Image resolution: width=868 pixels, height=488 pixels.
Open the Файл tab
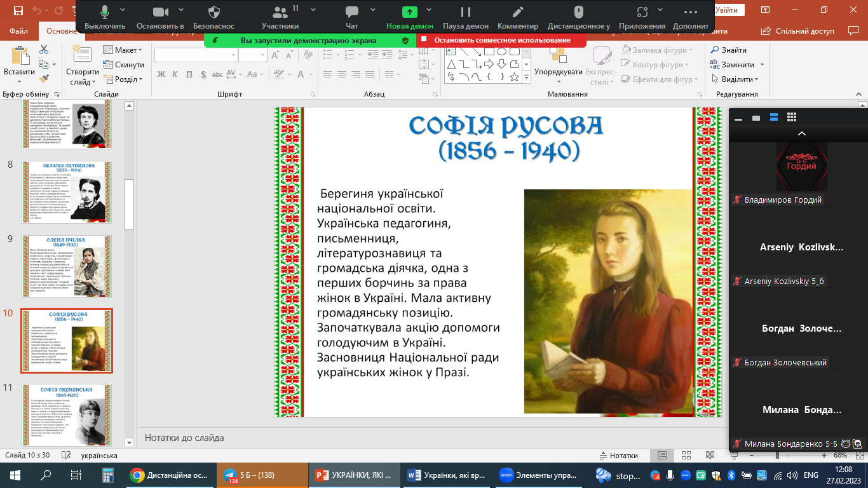(19, 30)
